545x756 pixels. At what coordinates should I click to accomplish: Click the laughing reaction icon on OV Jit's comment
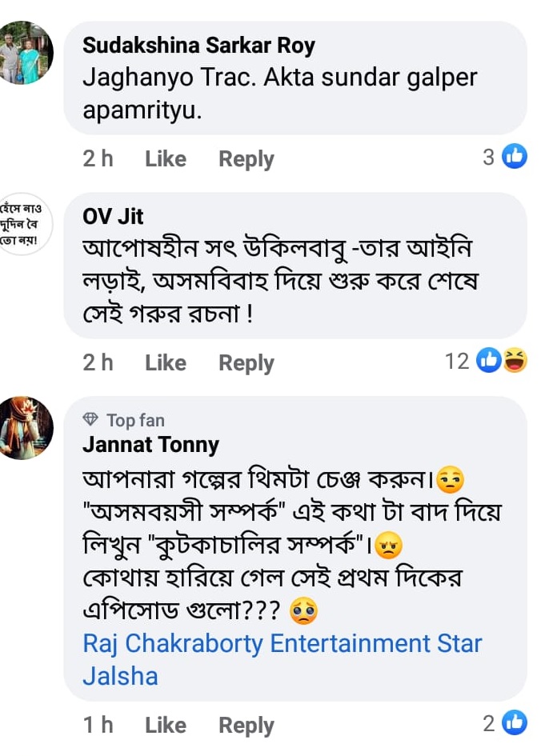(x=514, y=362)
